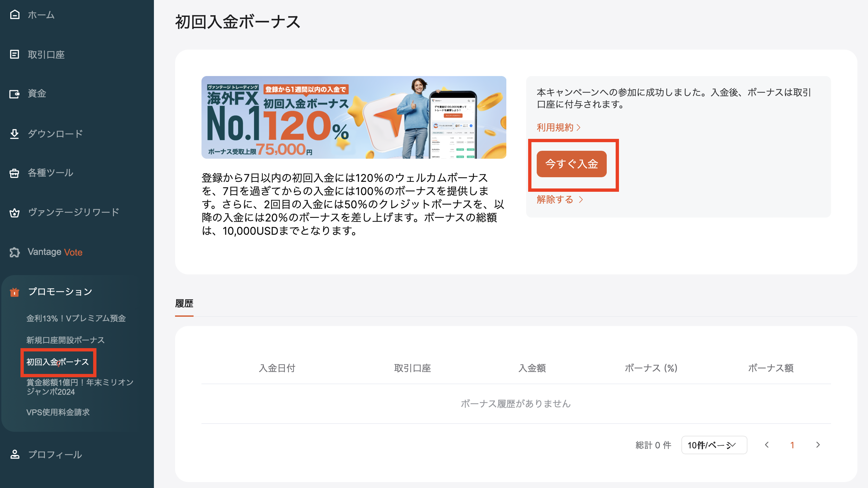Click the 取引口座 account icon

click(15, 54)
